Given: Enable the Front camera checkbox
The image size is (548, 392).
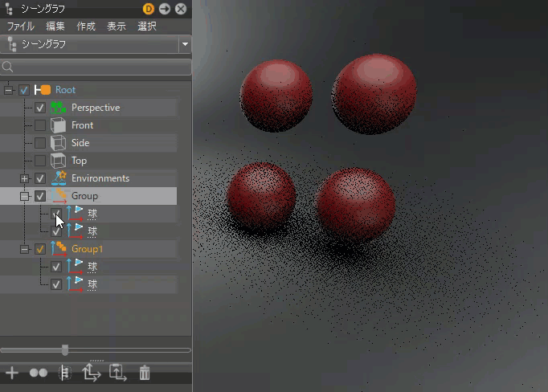Looking at the screenshot, I should 40,125.
